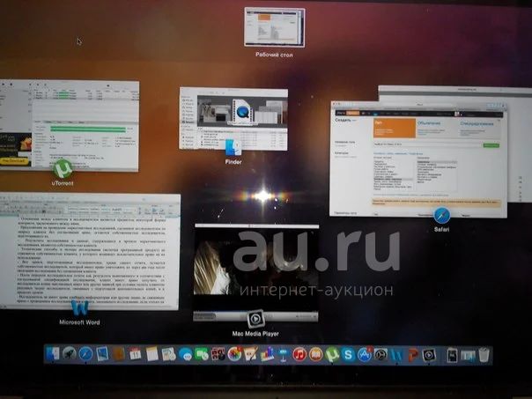This screenshot has height=399, width=532.
Task: Open iTunes red music icon in Dock
Action: [x=299, y=354]
